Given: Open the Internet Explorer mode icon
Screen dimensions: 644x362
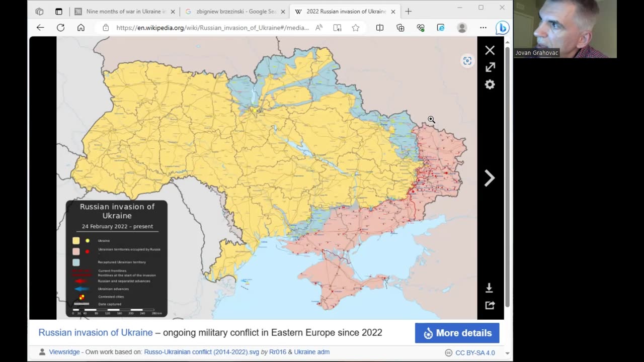Looking at the screenshot, I should (x=441, y=28).
